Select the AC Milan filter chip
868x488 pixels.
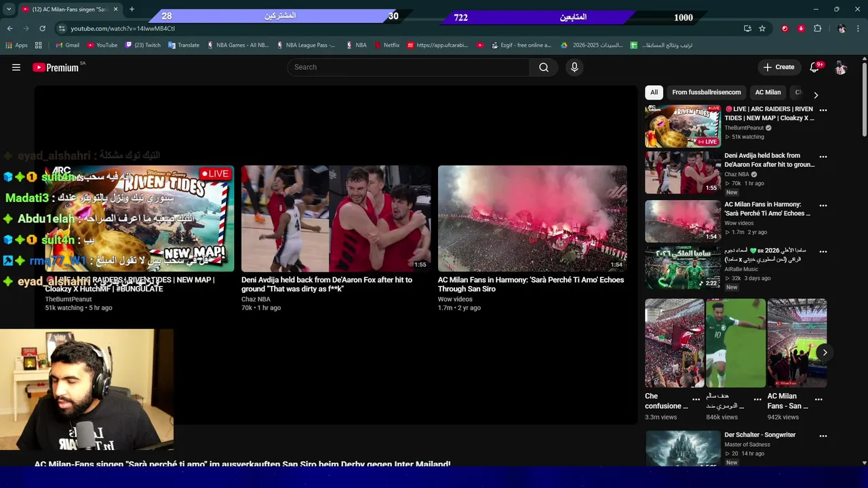(x=768, y=92)
